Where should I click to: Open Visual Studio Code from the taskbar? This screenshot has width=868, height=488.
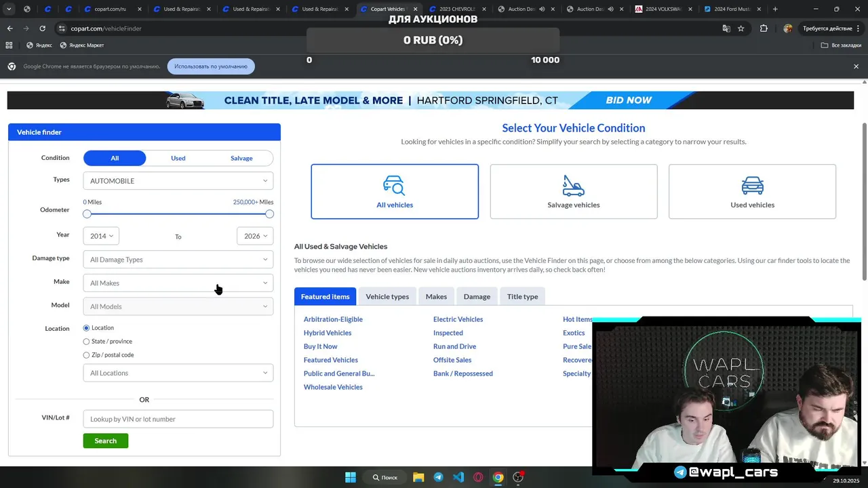pos(458,477)
